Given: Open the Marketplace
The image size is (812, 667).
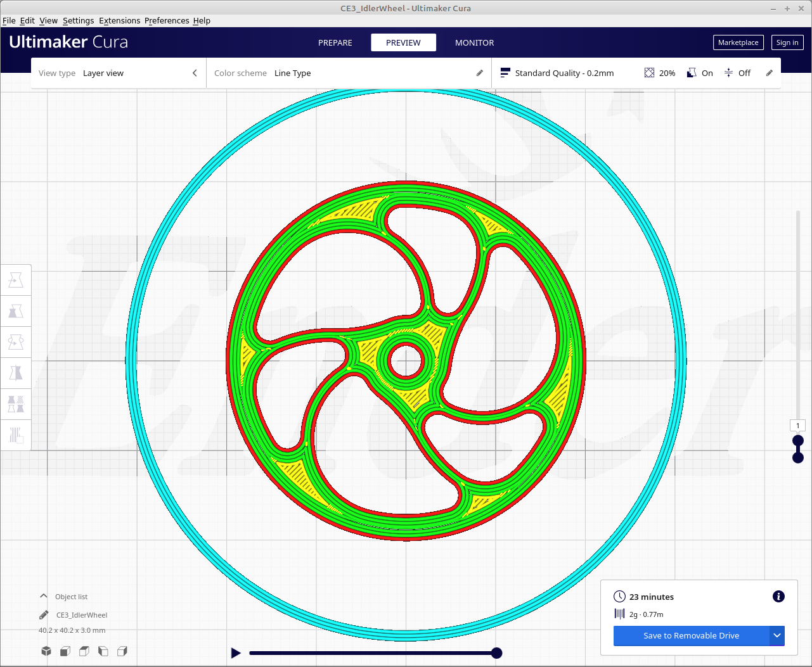Looking at the screenshot, I should tap(738, 42).
